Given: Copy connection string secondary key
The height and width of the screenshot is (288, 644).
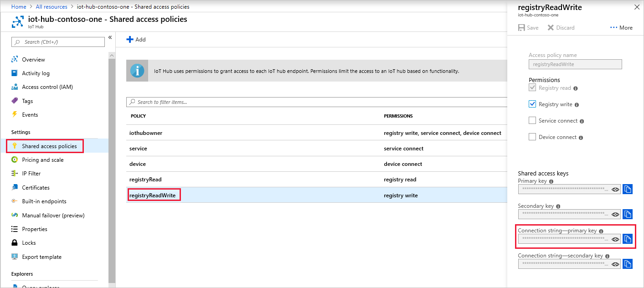Looking at the screenshot, I should pos(628,264).
